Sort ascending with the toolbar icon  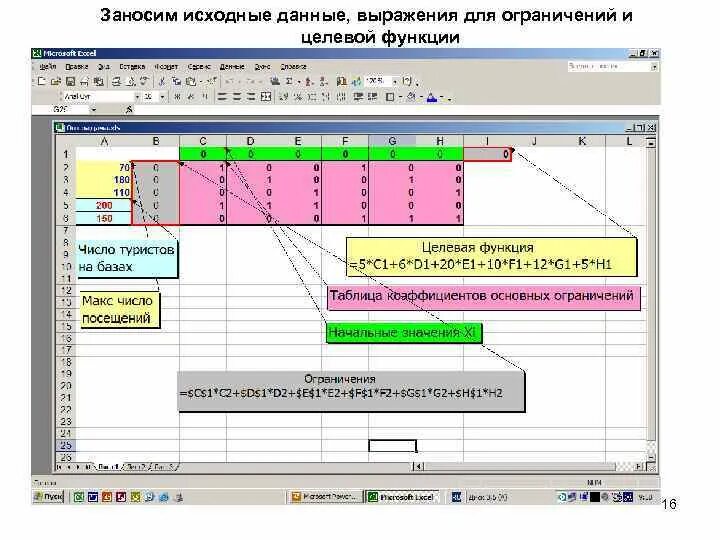(x=309, y=82)
